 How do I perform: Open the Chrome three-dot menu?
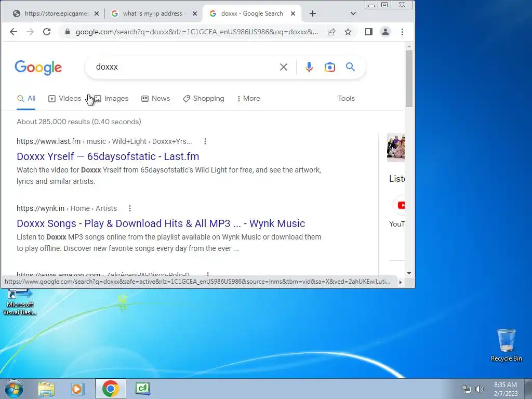tap(403, 32)
